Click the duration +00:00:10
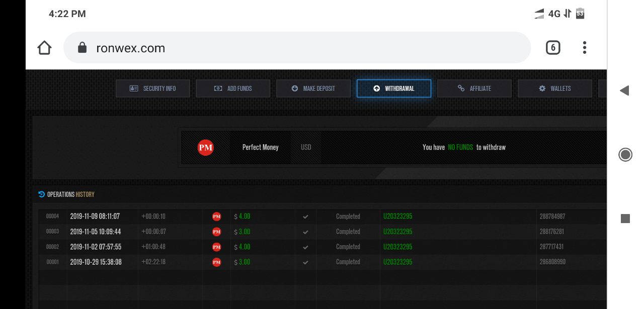 [153, 217]
